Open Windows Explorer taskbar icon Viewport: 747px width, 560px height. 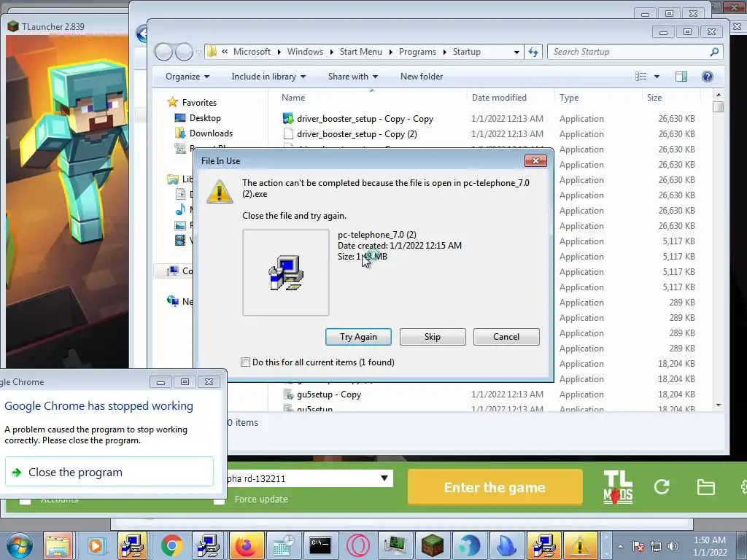click(x=58, y=545)
